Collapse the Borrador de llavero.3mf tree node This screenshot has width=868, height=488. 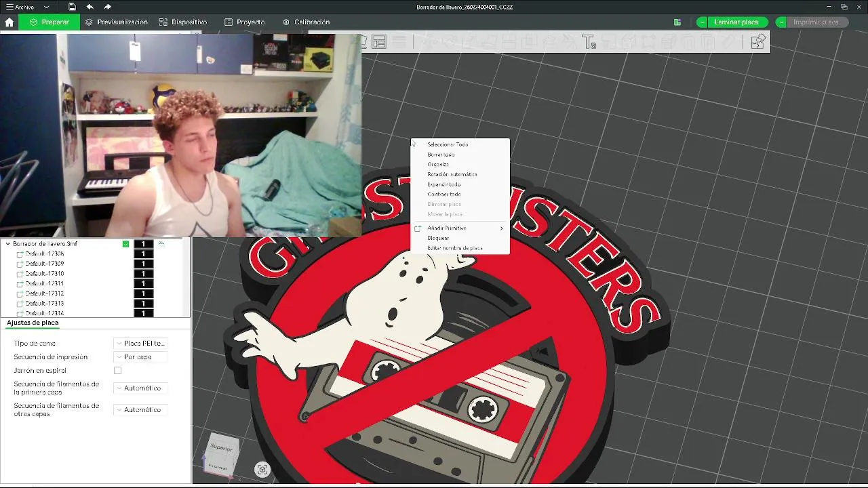point(8,244)
